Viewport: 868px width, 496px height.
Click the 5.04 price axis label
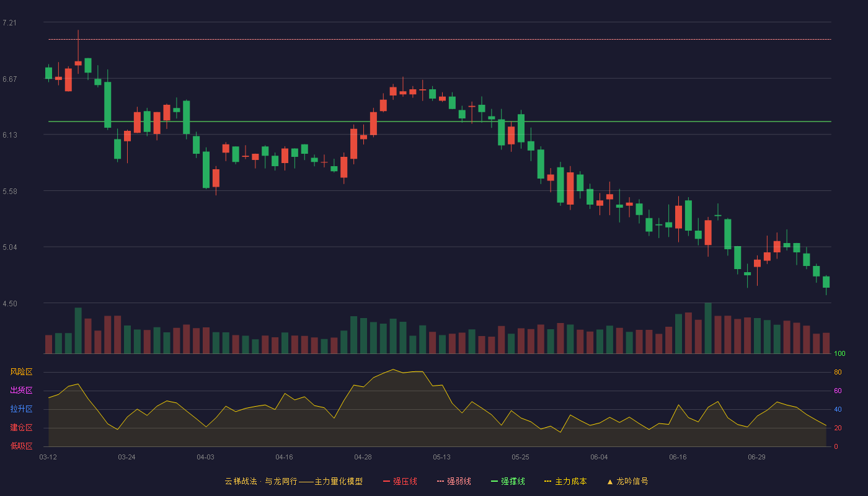[9, 247]
